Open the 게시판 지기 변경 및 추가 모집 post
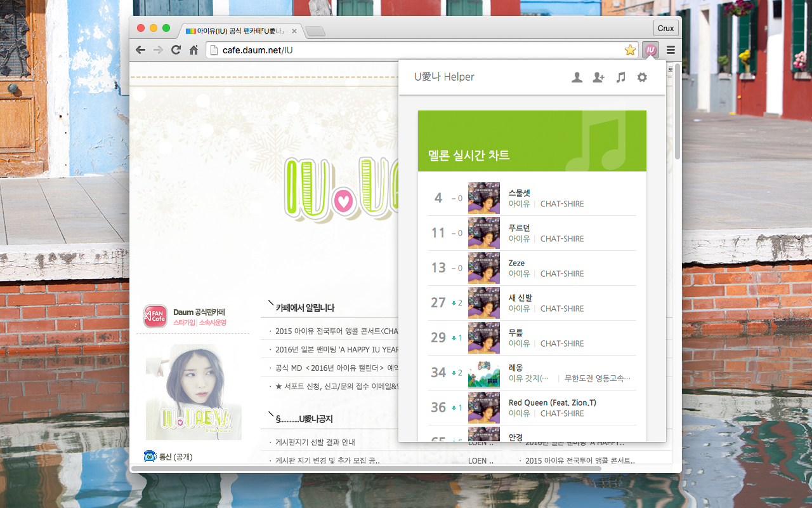This screenshot has height=508, width=812. coord(327,461)
